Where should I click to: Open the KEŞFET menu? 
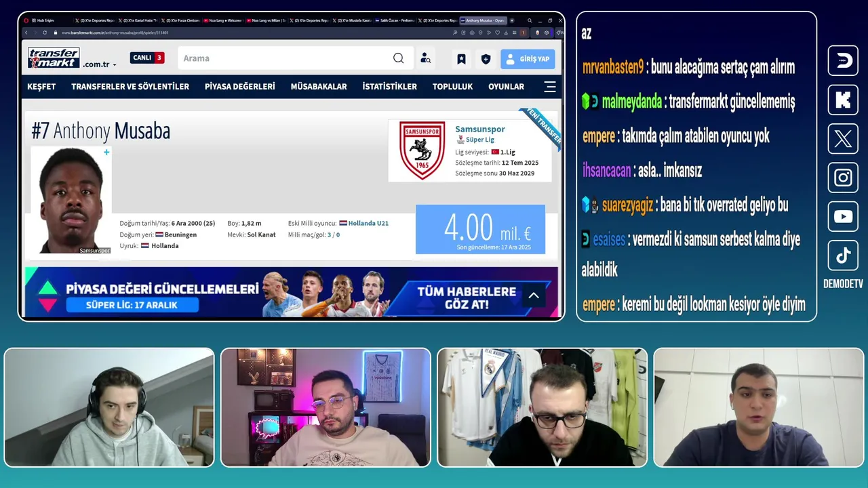tap(41, 87)
